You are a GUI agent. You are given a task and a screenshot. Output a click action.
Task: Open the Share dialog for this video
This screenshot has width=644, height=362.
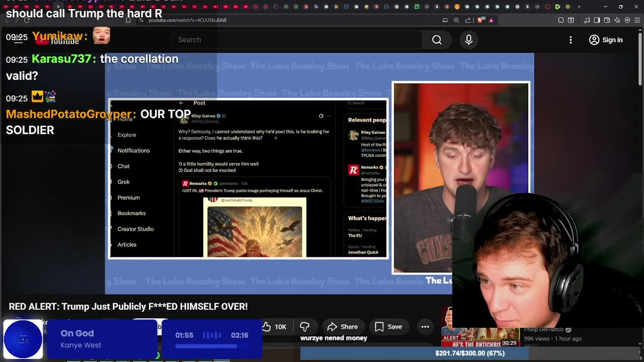tap(343, 327)
